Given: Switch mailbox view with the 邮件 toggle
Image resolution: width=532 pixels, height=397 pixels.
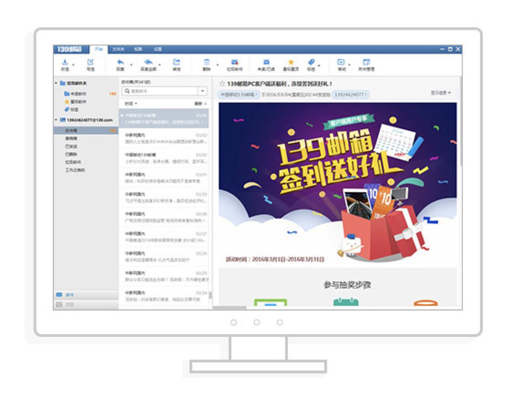Looking at the screenshot, I should pyautogui.click(x=64, y=295).
